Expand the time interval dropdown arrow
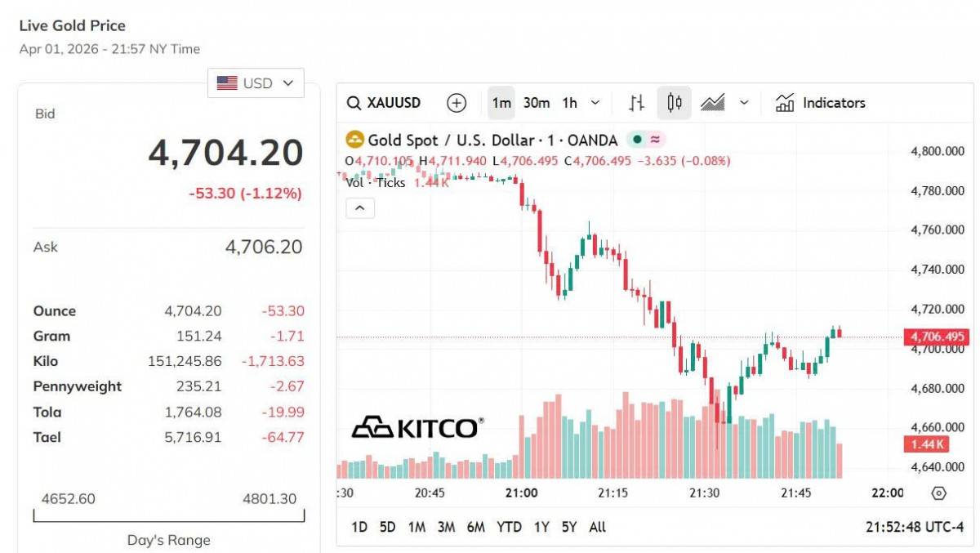Image resolution: width=980 pixels, height=553 pixels. point(595,103)
